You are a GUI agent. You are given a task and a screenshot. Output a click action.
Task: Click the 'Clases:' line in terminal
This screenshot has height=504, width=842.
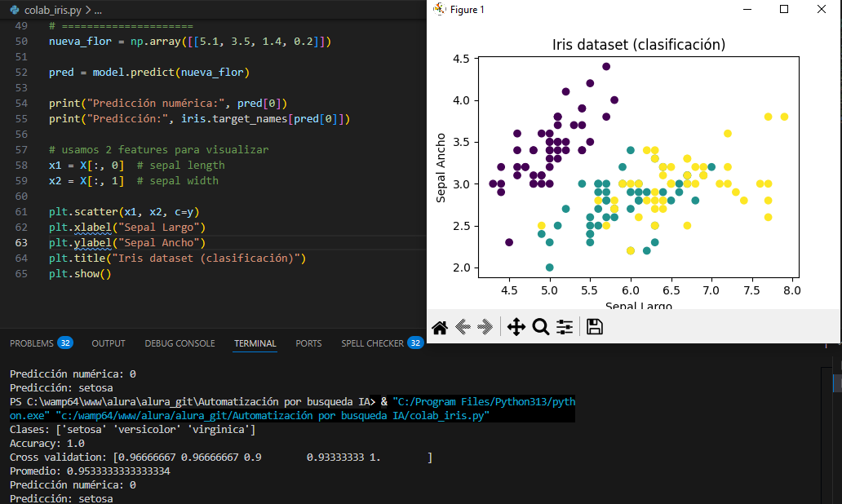[133, 430]
